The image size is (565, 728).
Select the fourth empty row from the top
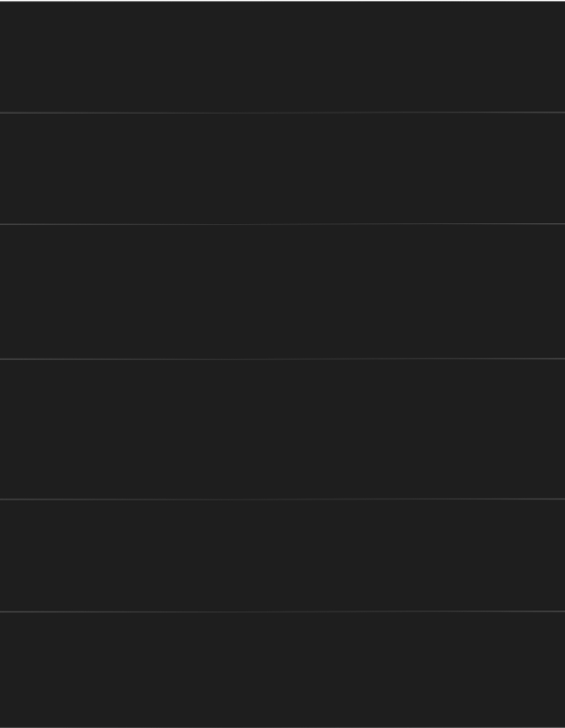click(x=282, y=429)
